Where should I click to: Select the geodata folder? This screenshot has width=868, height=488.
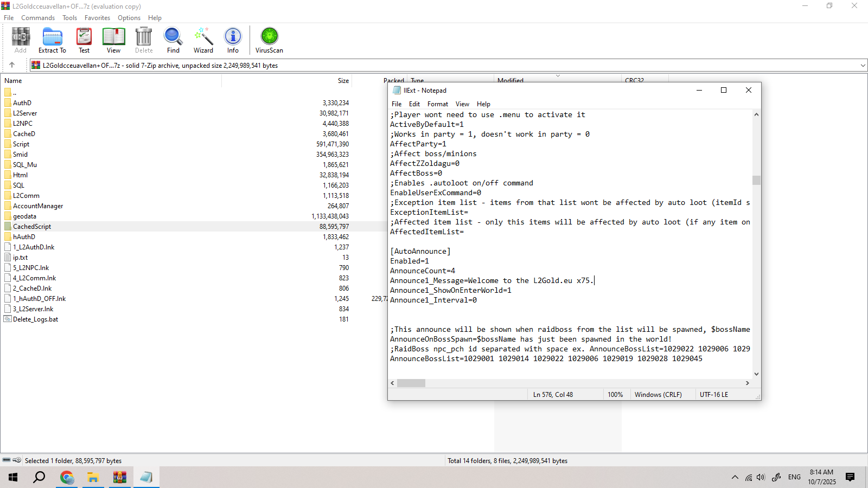(x=24, y=216)
